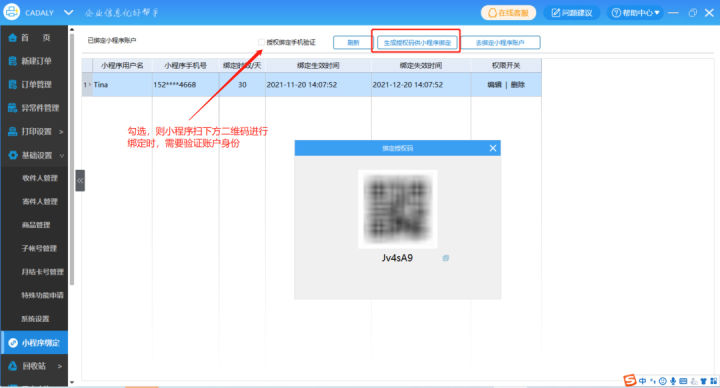This screenshot has width=720, height=388.
Task: Click the 小程序用户名 column header
Action: (123, 66)
